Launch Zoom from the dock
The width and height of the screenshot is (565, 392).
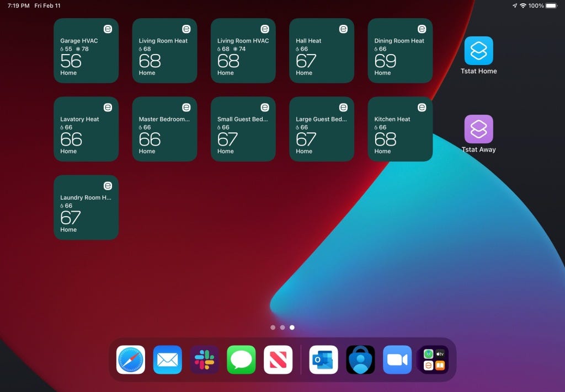tap(397, 359)
